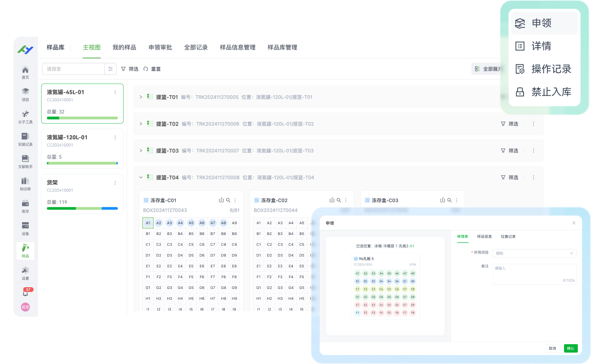This screenshot has width=591, height=364.
Task: Click 重置 reset button
Action: tap(152, 69)
